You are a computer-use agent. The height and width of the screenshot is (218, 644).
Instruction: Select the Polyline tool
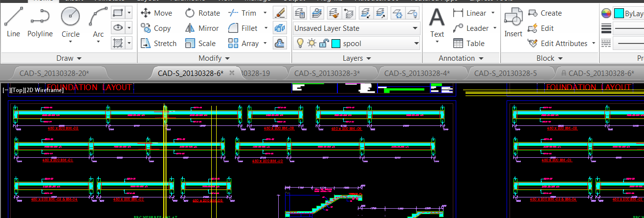[40, 23]
